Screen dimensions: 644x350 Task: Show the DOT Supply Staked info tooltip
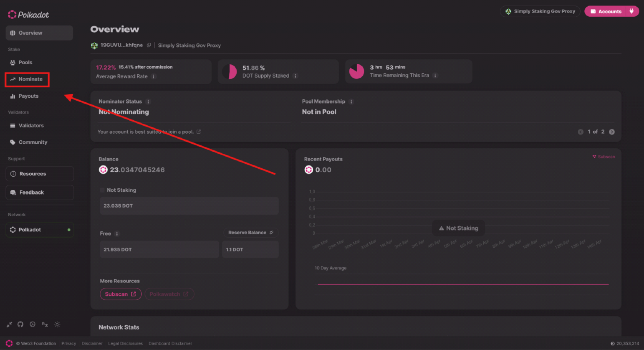tap(296, 76)
